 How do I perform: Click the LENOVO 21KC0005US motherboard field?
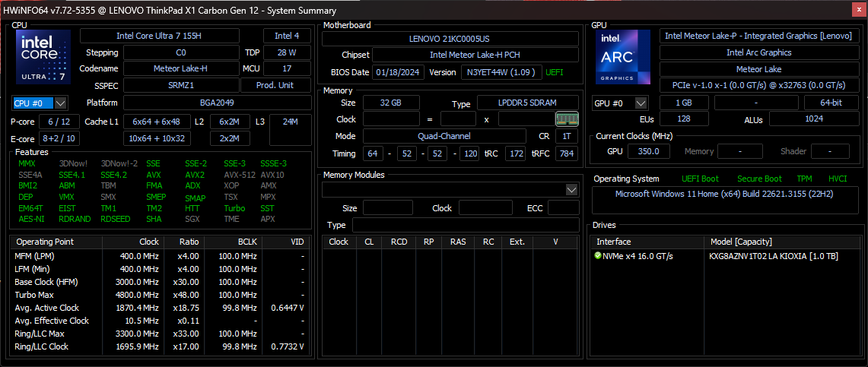[450, 39]
